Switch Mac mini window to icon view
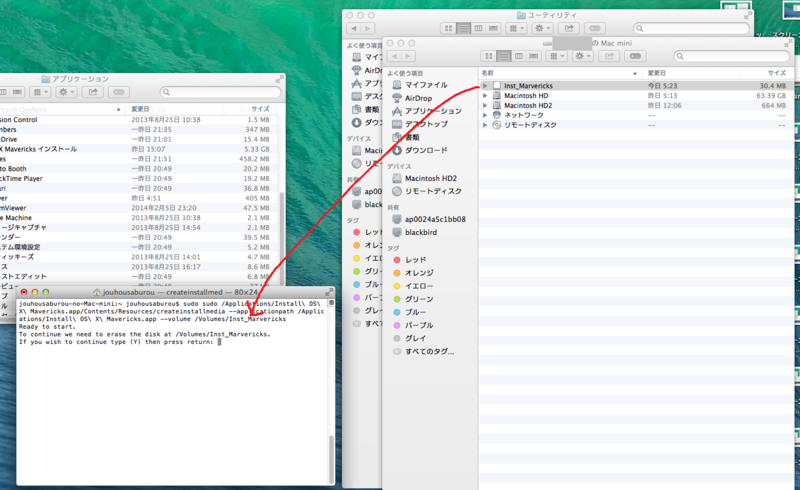 point(489,56)
